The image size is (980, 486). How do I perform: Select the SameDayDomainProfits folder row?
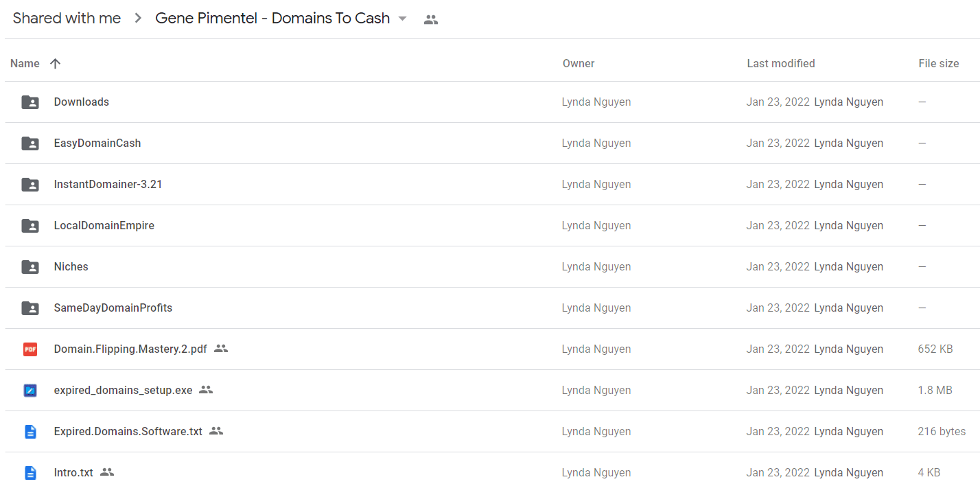(x=492, y=308)
